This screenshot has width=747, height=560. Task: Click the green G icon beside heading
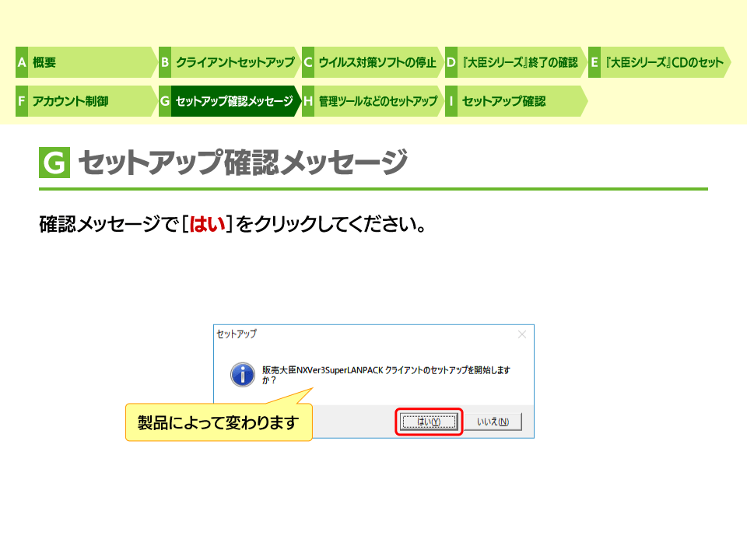pyautogui.click(x=54, y=163)
